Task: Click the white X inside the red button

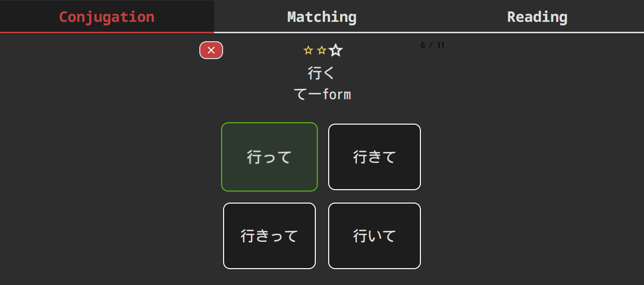Action: [211, 50]
